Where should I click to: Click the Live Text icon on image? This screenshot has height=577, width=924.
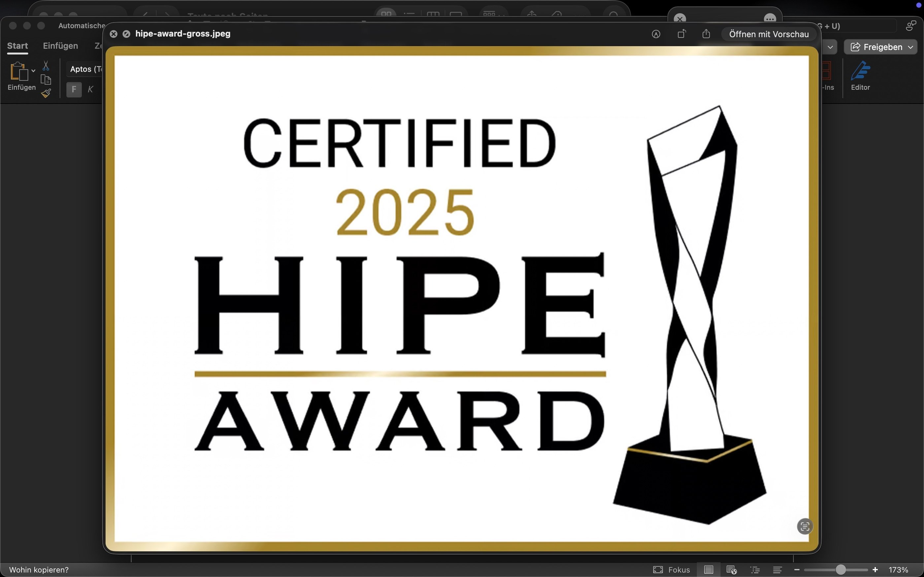coord(805,527)
